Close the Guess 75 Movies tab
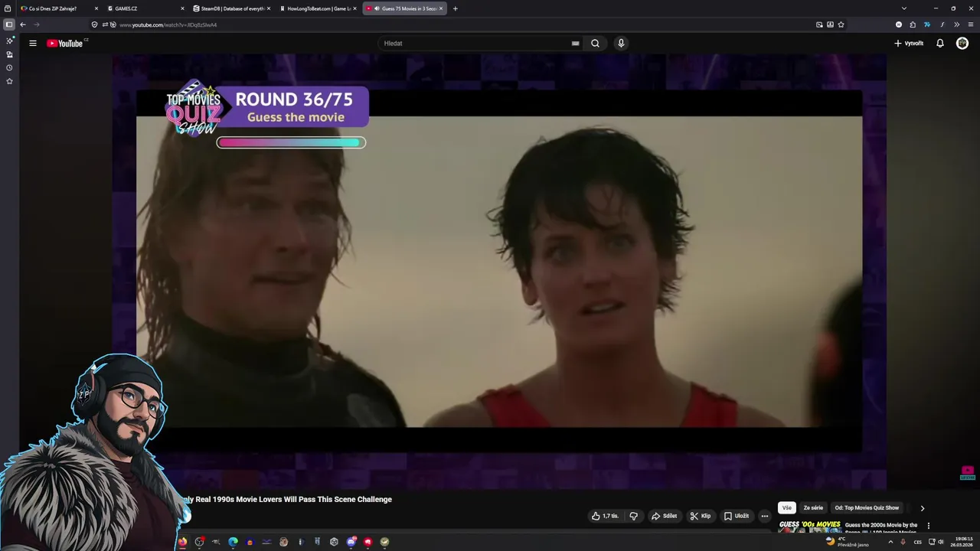Viewport: 980px width, 551px height. (441, 8)
